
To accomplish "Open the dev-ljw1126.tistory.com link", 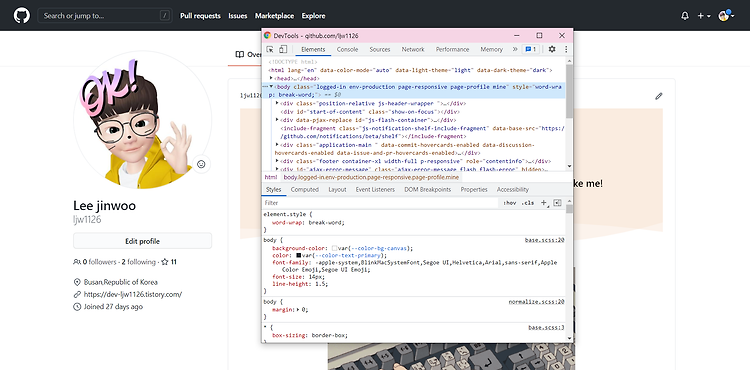I will 132,294.
